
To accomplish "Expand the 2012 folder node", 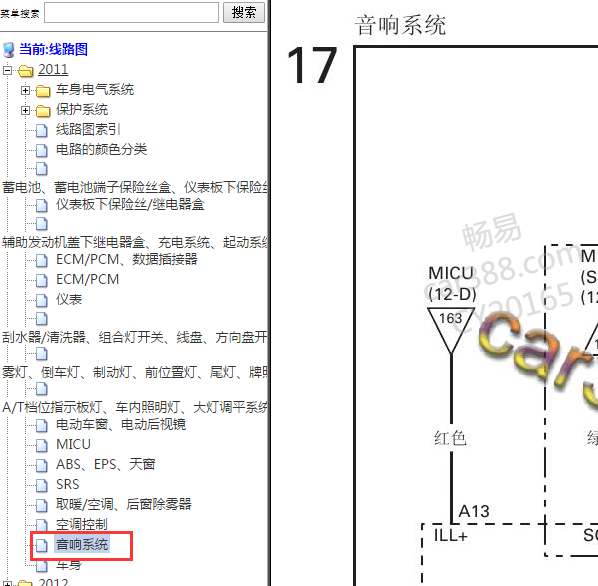I will 7,583.
